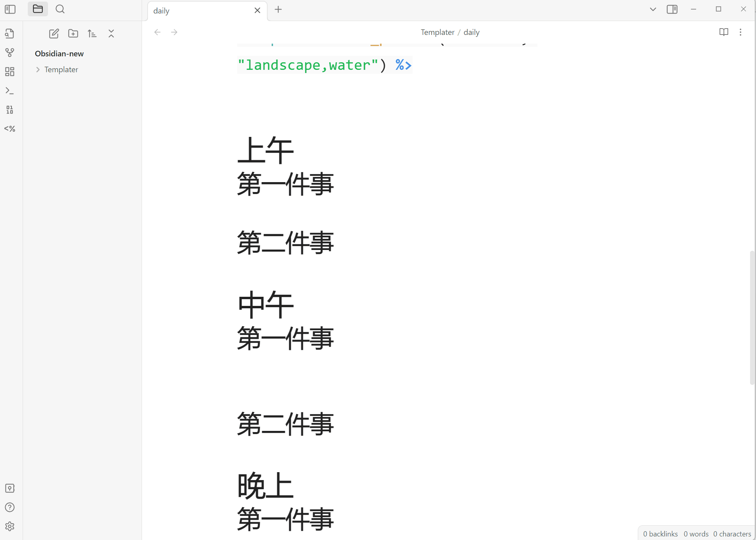Expand the Templater folder
This screenshot has height=540, width=756.
(61, 69)
